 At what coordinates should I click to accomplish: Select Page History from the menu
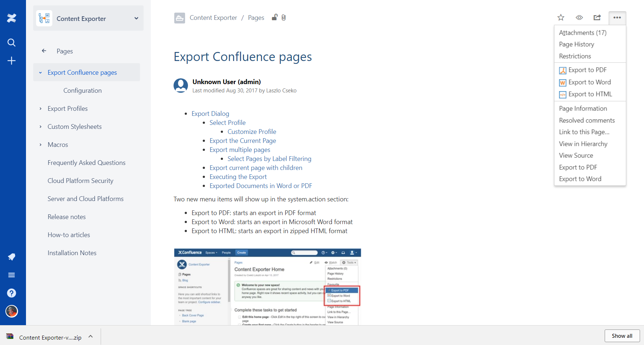click(x=576, y=44)
